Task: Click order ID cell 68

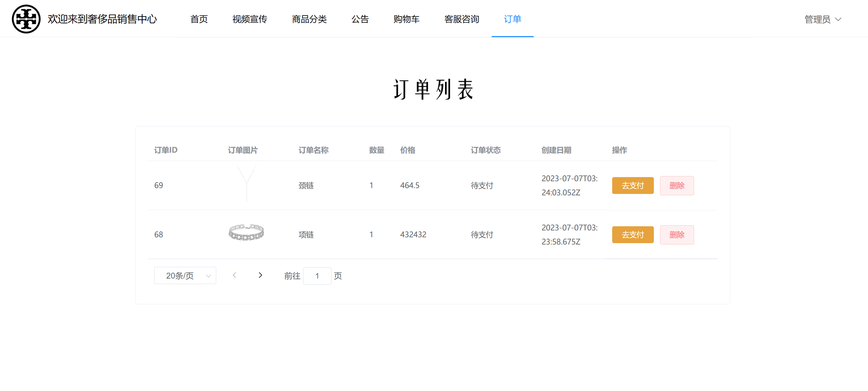Action: point(159,235)
